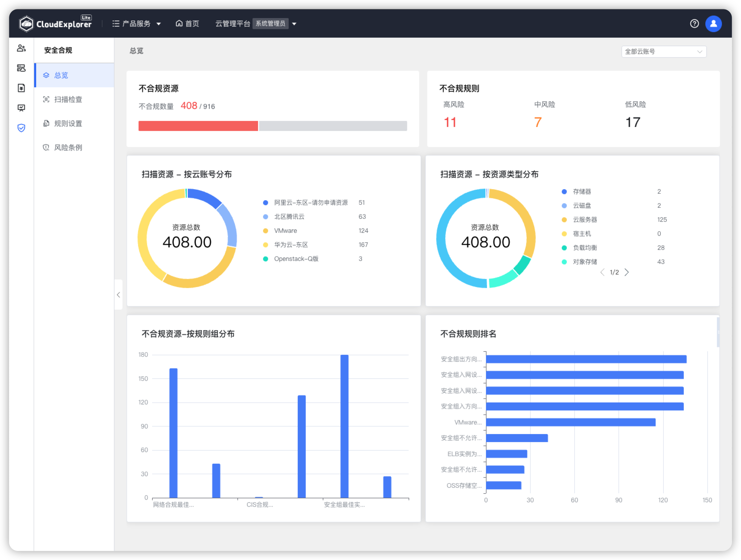This screenshot has height=560, width=741.
Task: Click the 华为云-东区 legend entry
Action: click(x=291, y=244)
